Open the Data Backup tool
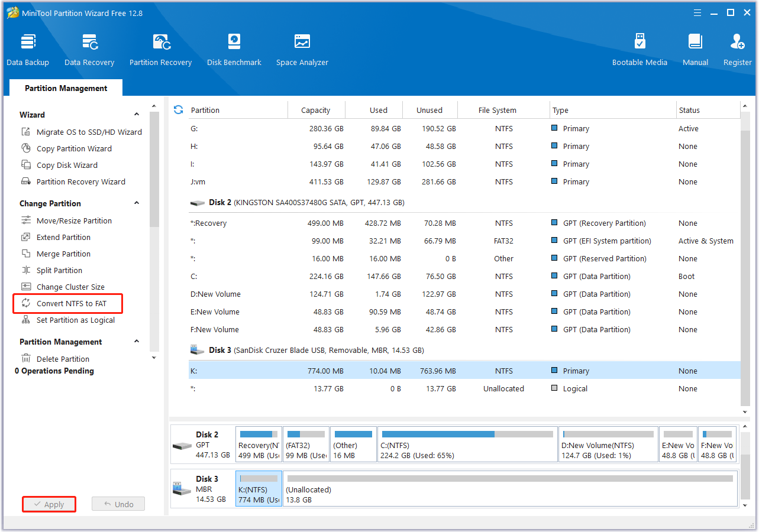 (x=28, y=50)
